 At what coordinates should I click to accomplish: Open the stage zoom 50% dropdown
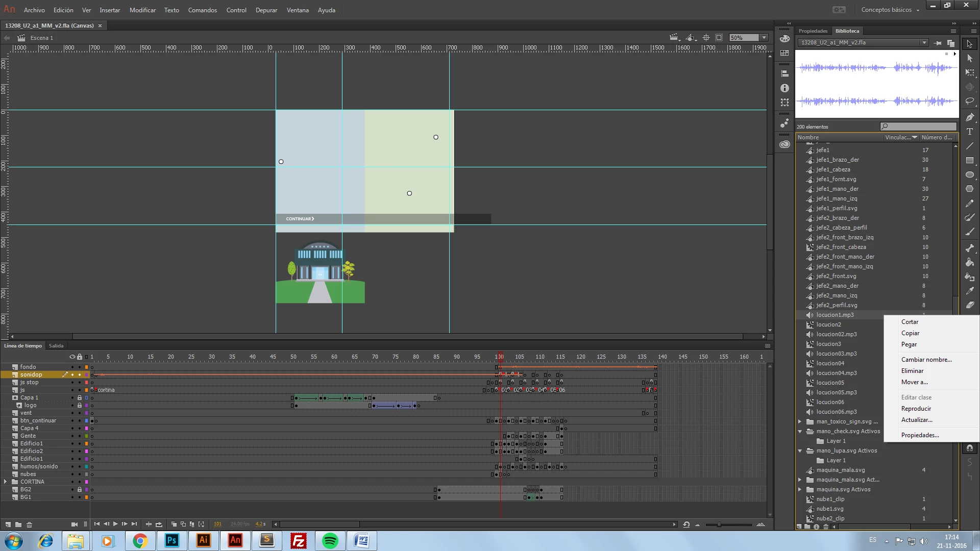coord(764,38)
